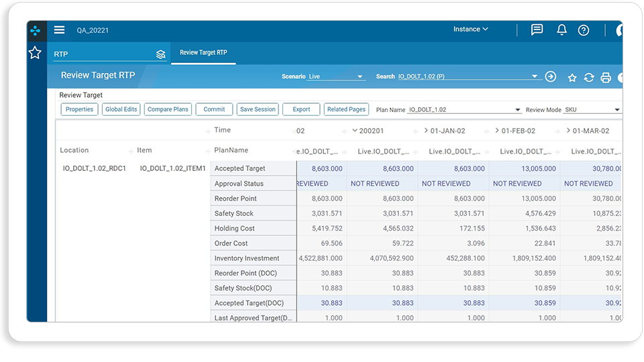The width and height of the screenshot is (644, 362).
Task: Click the favorites star in sidebar
Action: [x=35, y=52]
